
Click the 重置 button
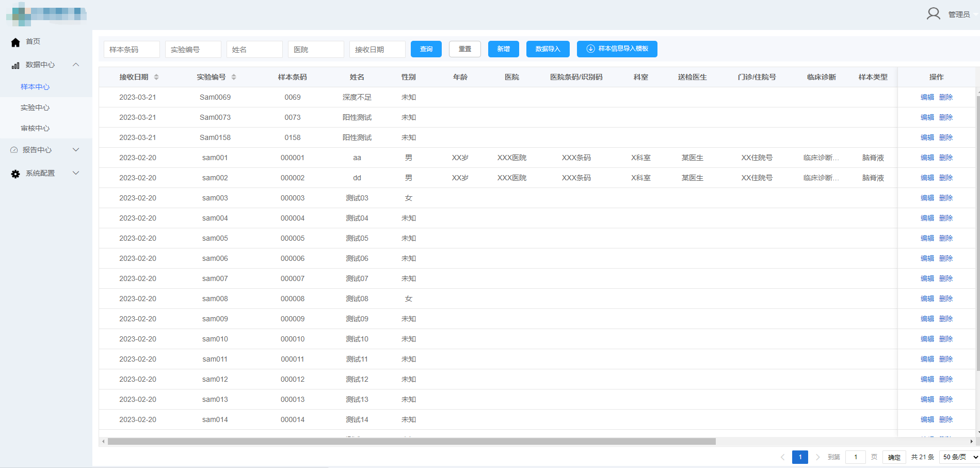465,49
